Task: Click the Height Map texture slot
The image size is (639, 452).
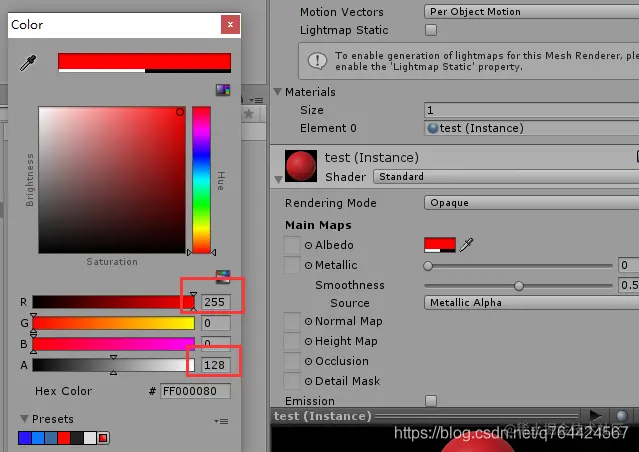Action: 292,341
